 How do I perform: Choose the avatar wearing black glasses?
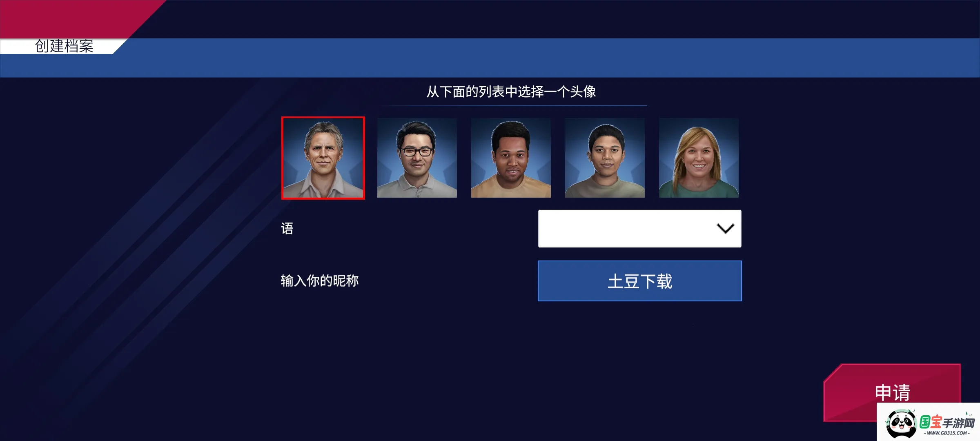coord(417,158)
